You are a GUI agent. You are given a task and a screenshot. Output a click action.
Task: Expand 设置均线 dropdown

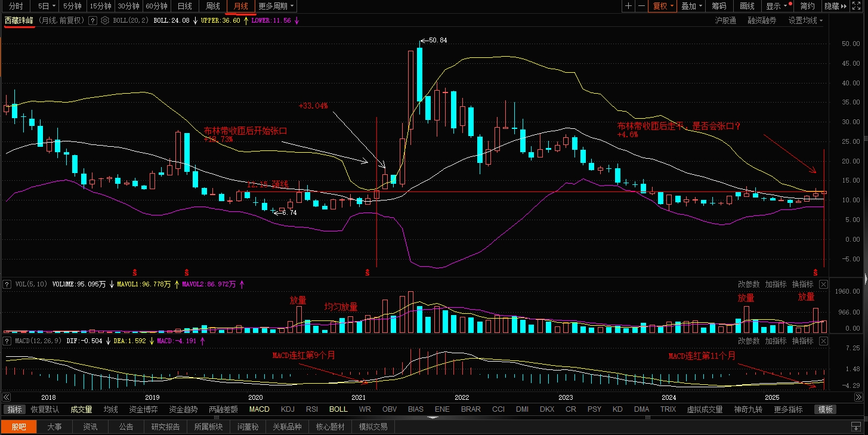pyautogui.click(x=805, y=20)
